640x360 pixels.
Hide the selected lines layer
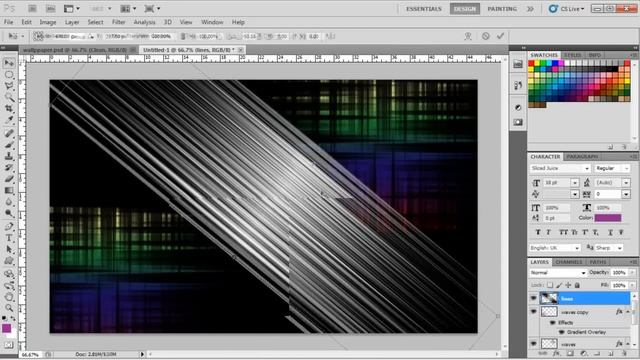533,298
